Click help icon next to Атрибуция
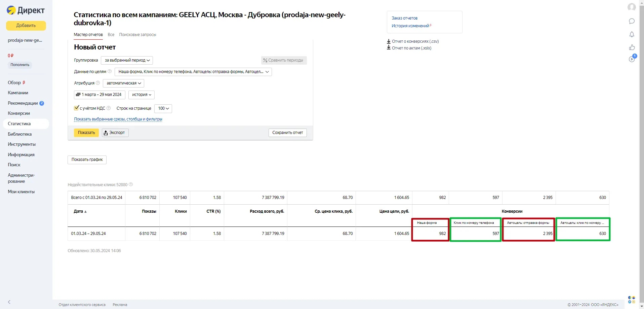This screenshot has height=309, width=644. tap(98, 83)
